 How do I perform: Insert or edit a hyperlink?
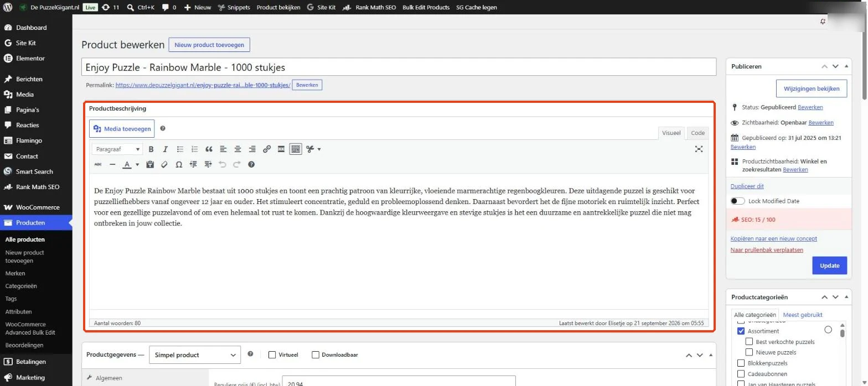267,149
